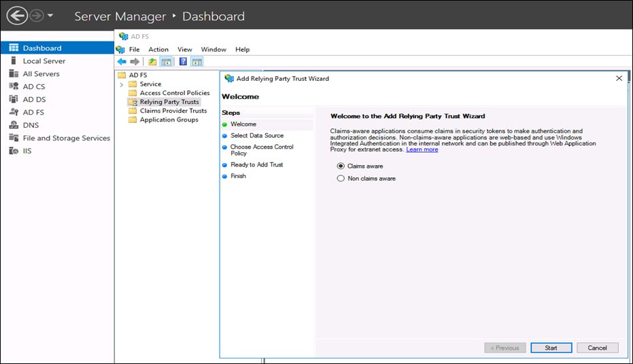Click the Server Manager back arrow button
The height and width of the screenshot is (364, 633).
(16, 16)
